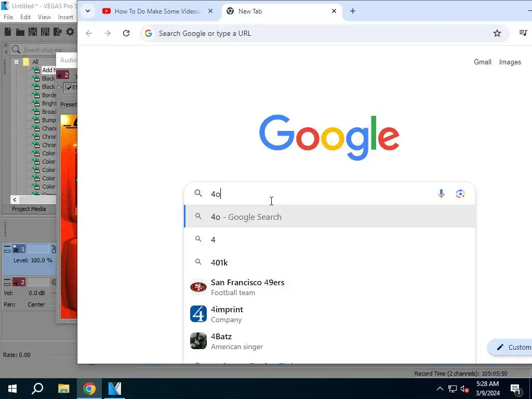This screenshot has height=399, width=532.
Task: Open Properties gear icon in VEGAS toolbar
Action: pos(70,32)
